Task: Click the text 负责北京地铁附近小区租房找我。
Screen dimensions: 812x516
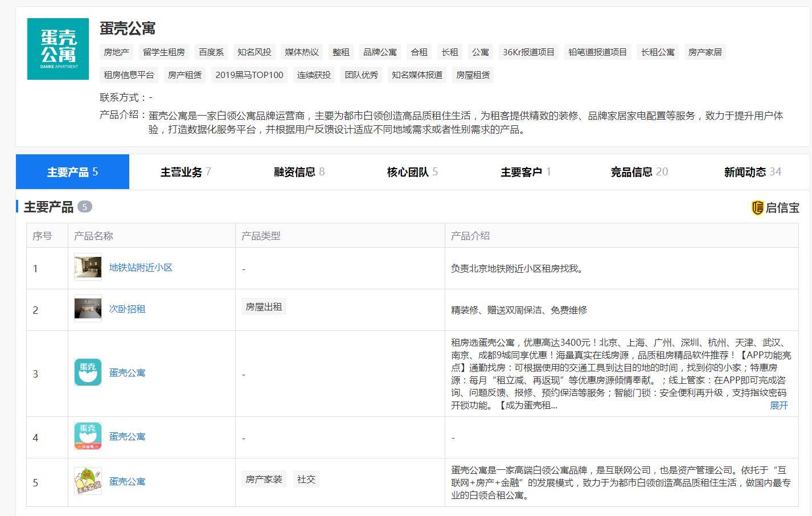Action: point(519,268)
